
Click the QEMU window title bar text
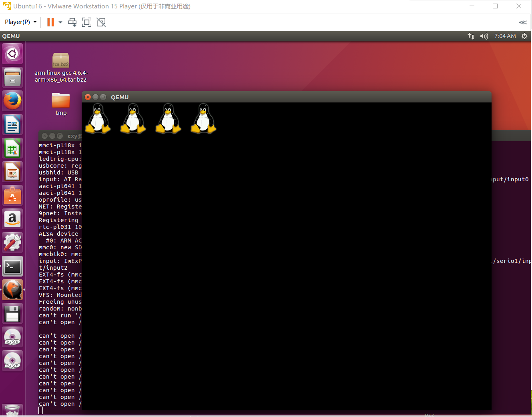click(120, 97)
